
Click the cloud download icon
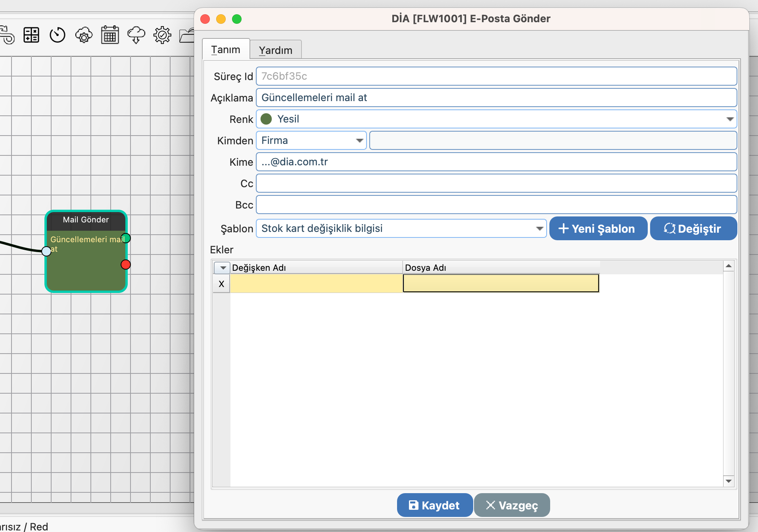point(136,35)
